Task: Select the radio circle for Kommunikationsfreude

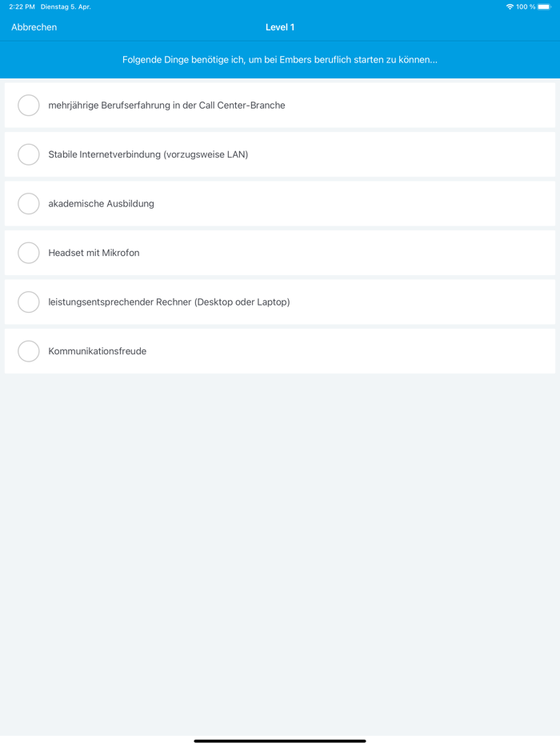Action: pos(29,351)
